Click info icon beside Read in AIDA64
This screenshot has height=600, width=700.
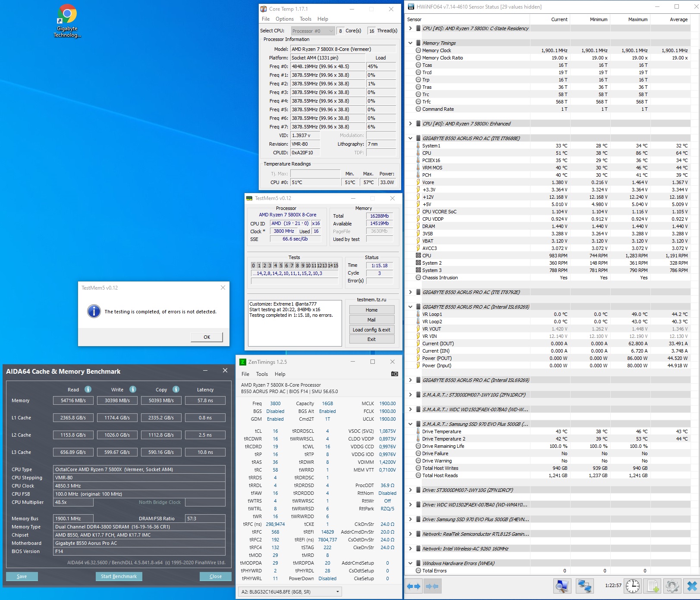[x=88, y=389]
